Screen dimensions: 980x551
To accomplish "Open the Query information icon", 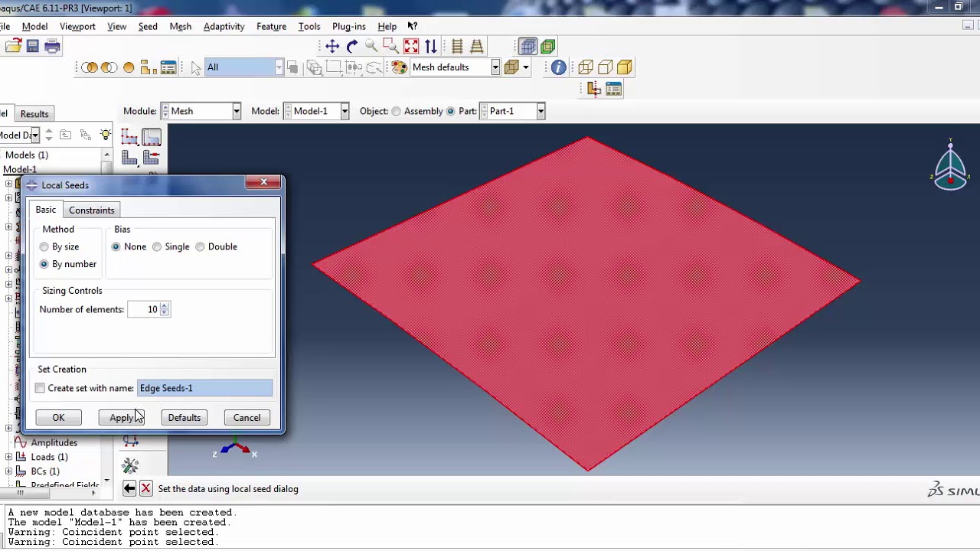I will [558, 67].
